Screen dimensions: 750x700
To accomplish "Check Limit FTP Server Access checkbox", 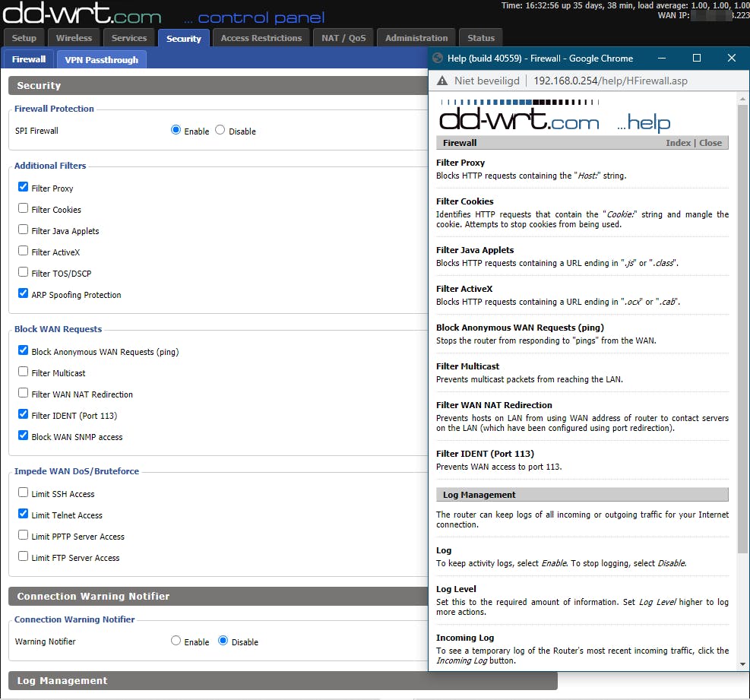I will tap(23, 556).
